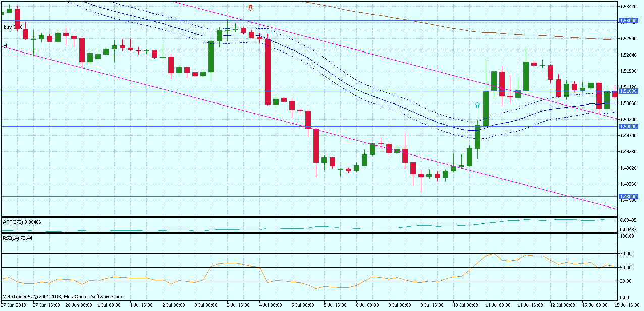644x311 pixels.
Task: Click the 1.52500 price scale value
Action: 629,39
